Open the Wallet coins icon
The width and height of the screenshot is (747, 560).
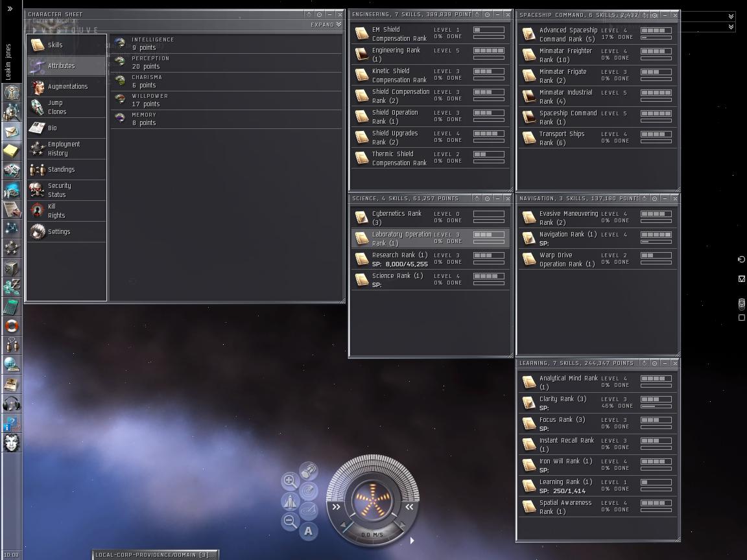[x=11, y=286]
